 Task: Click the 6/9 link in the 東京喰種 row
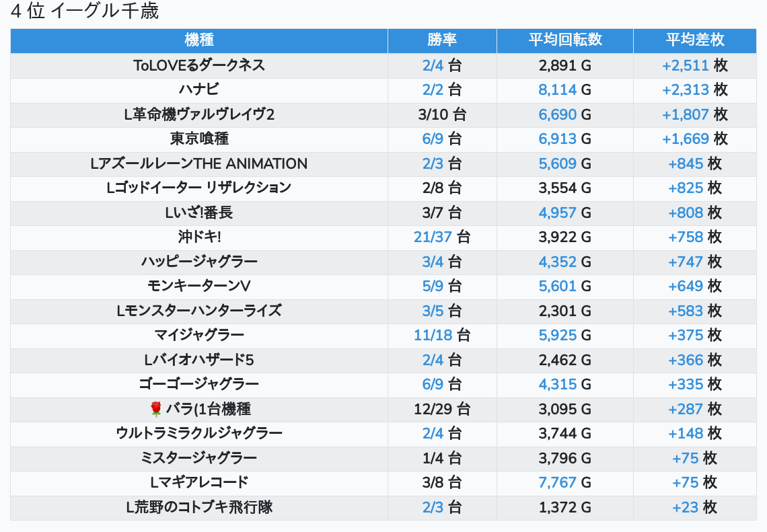click(433, 139)
